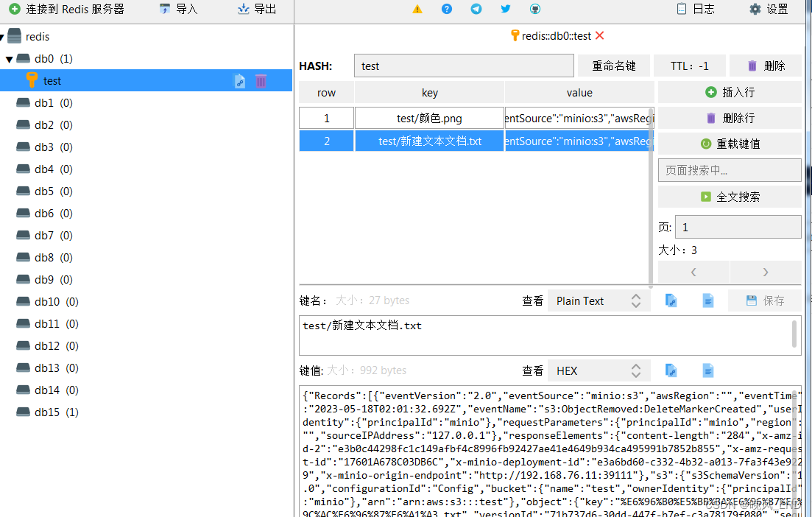This screenshot has height=517, width=812.
Task: Select db15 database
Action: pyautogui.click(x=48, y=412)
